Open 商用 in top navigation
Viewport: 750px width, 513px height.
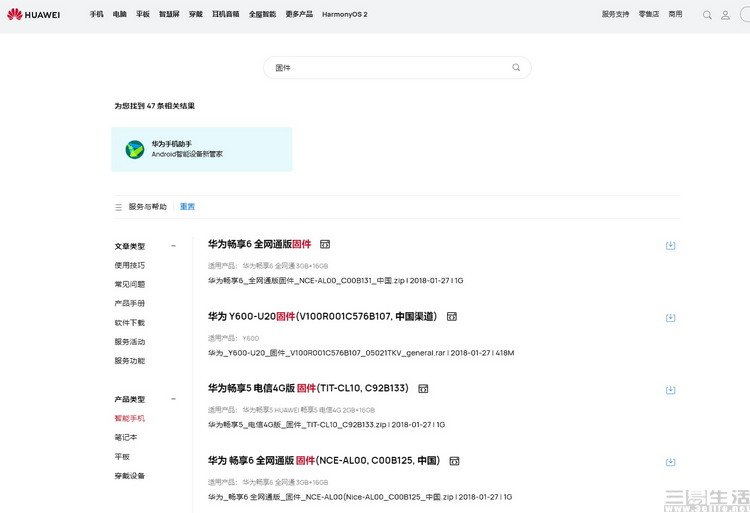coord(675,14)
